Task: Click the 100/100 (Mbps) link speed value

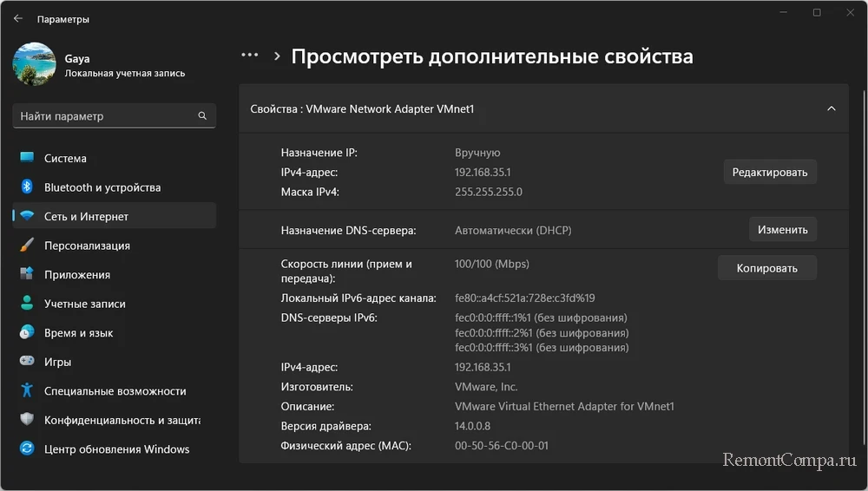Action: [x=491, y=264]
